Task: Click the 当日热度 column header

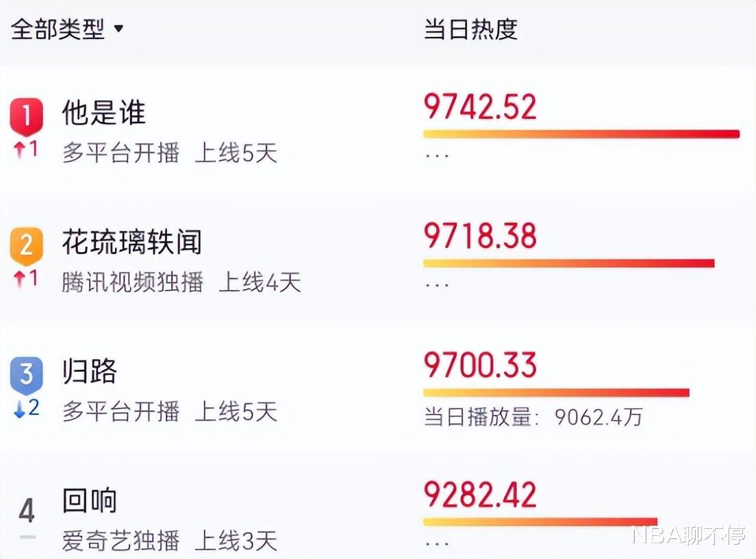Action: click(x=470, y=29)
